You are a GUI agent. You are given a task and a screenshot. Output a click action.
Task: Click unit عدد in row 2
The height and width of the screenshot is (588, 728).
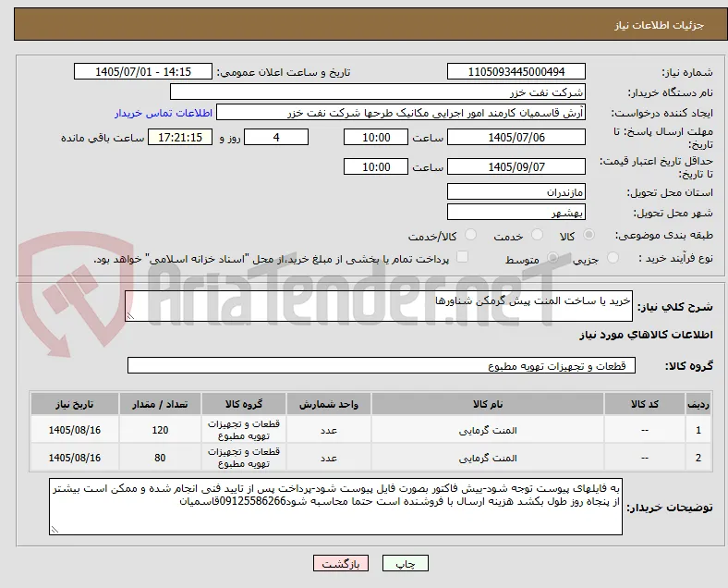pyautogui.click(x=329, y=458)
